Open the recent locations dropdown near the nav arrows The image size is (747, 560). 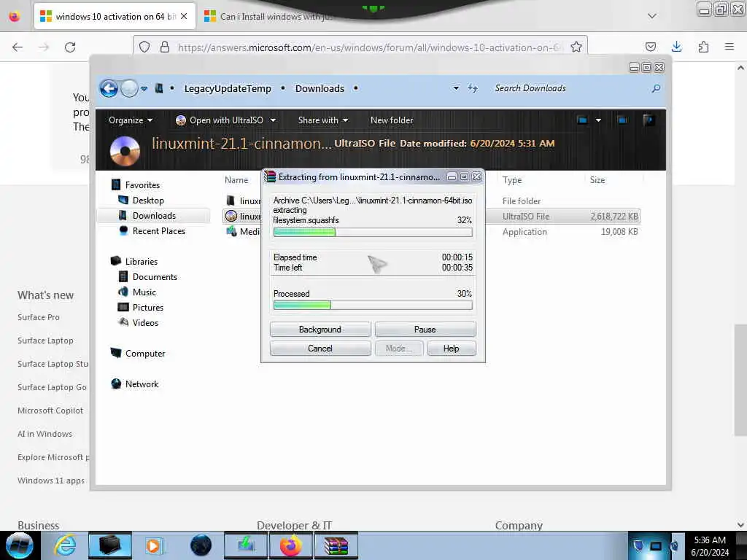(x=144, y=89)
